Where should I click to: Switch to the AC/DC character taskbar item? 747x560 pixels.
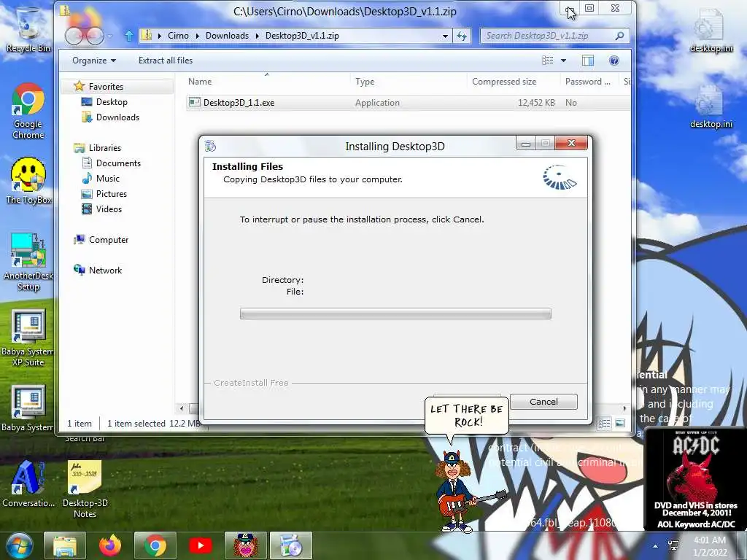tap(246, 545)
